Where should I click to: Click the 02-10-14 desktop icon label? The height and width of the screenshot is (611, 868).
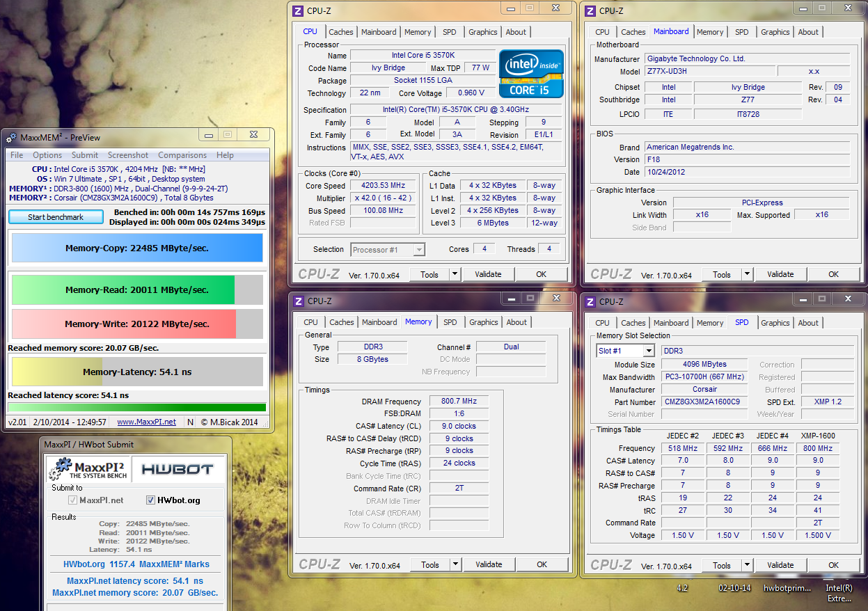pyautogui.click(x=734, y=588)
